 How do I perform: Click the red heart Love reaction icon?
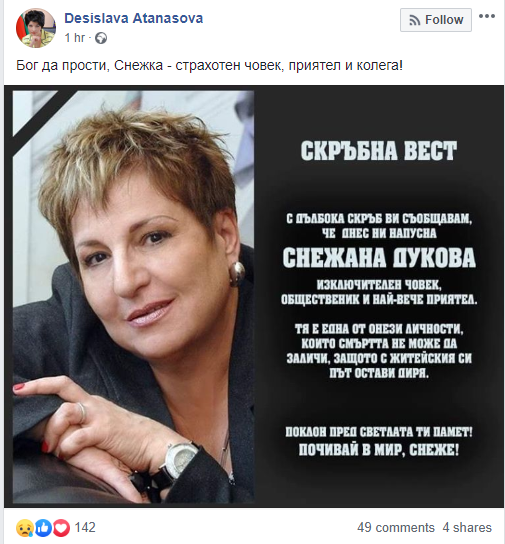click(61, 528)
